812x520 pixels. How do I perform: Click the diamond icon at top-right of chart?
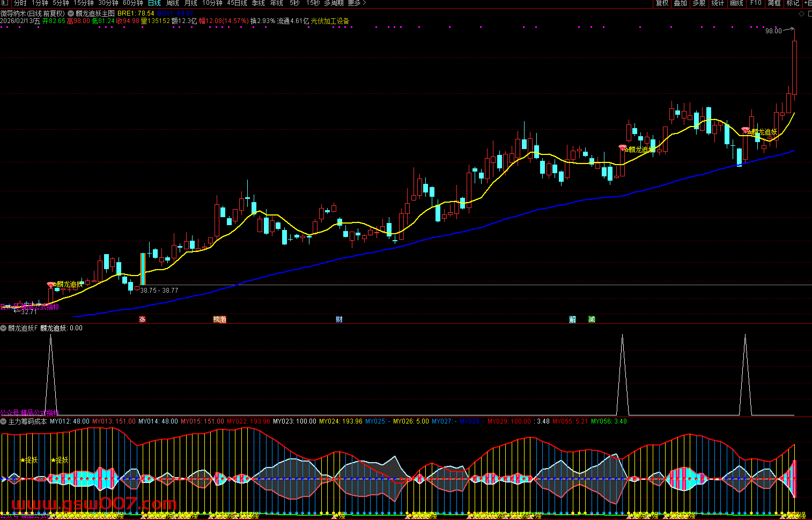point(802,13)
